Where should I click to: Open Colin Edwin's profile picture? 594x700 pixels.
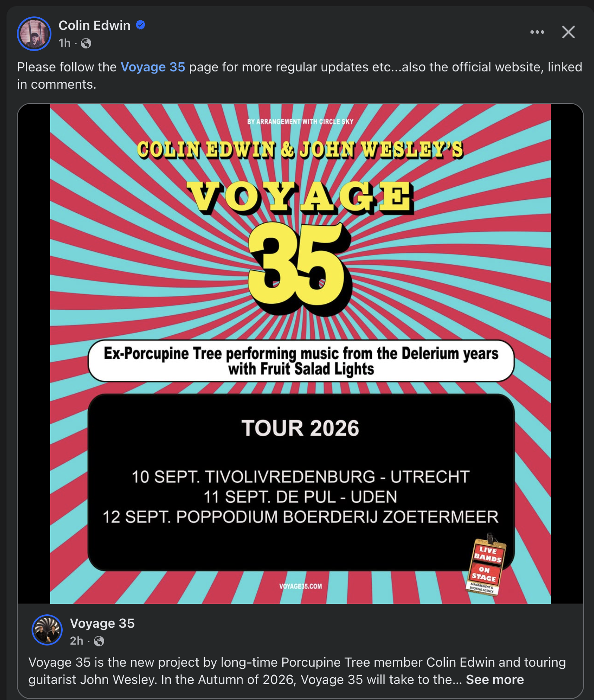(x=34, y=34)
